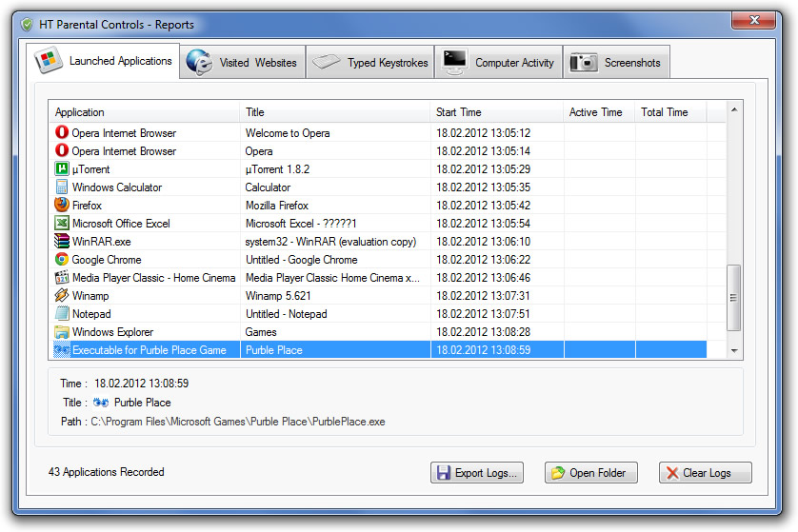Click the red X icon on Clear Logs
The width and height of the screenshot is (798, 532).
pos(672,472)
